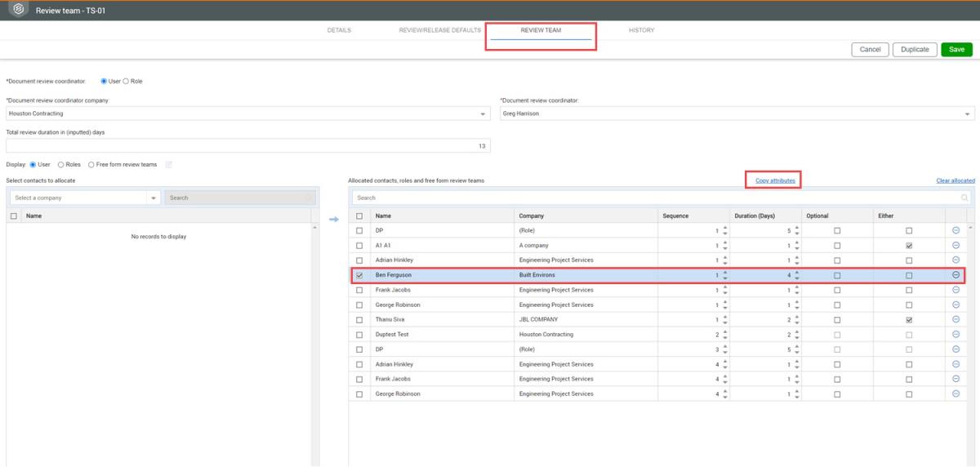Open the Select a company dropdown
Image resolution: width=980 pixels, height=467 pixels.
pos(154,198)
